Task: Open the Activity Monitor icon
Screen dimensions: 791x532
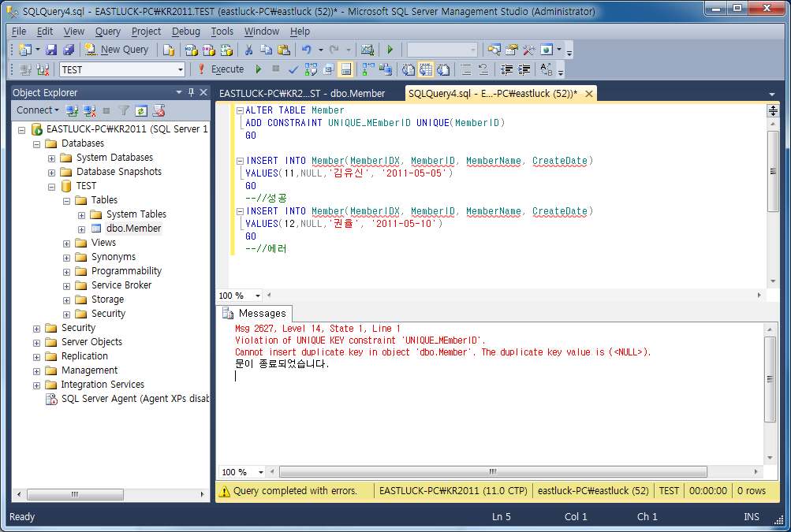Action: pyautogui.click(x=368, y=50)
